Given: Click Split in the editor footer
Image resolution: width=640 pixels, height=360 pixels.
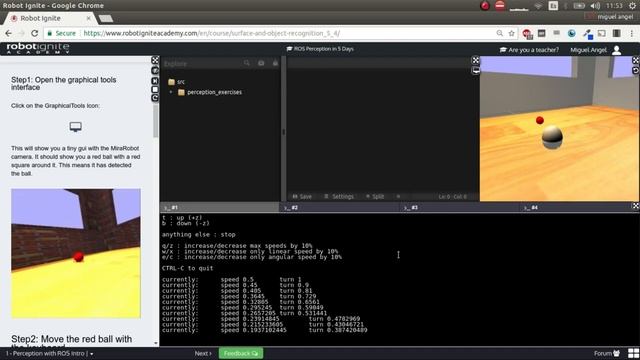Looking at the screenshot, I should (x=375, y=197).
